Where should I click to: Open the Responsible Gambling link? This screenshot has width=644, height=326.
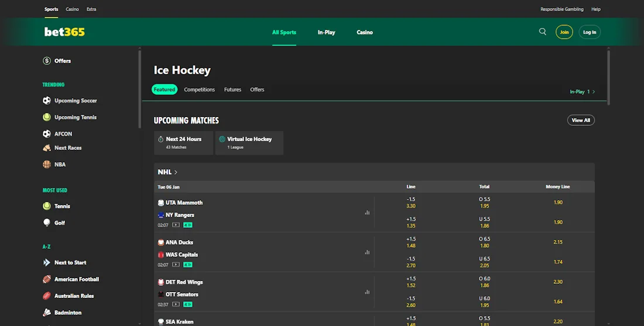562,9
